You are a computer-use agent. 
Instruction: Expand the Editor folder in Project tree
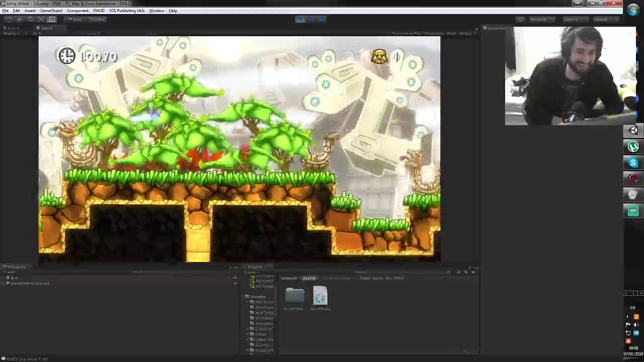tap(248, 334)
